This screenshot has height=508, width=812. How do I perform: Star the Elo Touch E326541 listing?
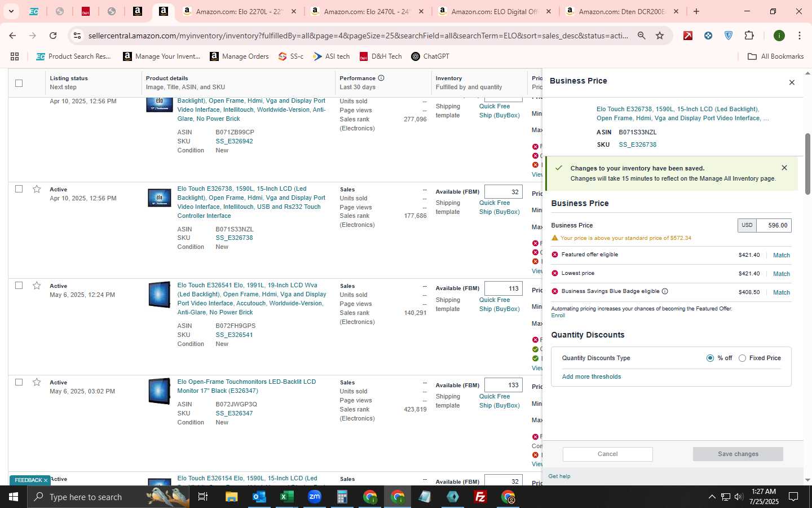point(37,286)
